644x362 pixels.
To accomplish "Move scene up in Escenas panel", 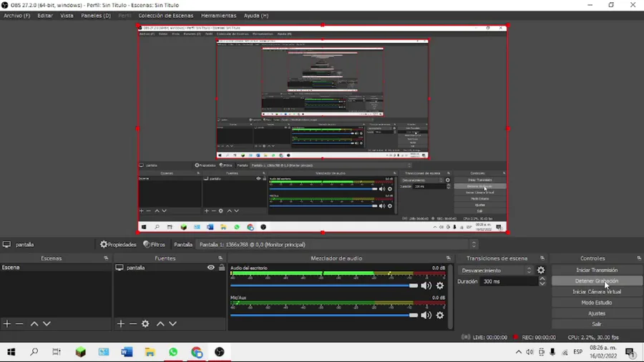I will [34, 324].
